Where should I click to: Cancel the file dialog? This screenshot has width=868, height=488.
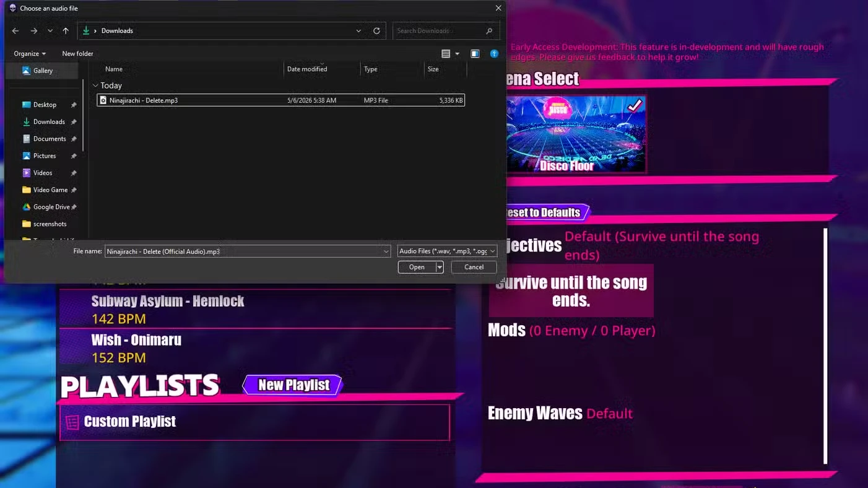(x=474, y=267)
